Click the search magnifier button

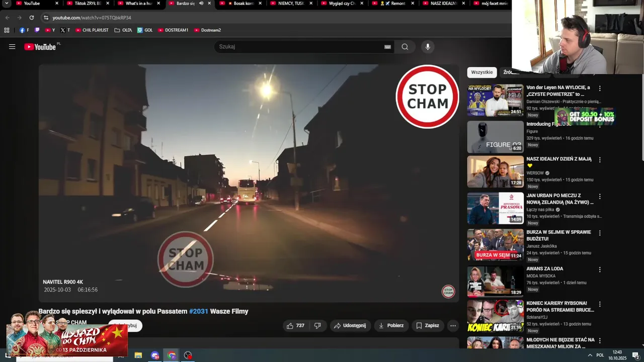(405, 47)
